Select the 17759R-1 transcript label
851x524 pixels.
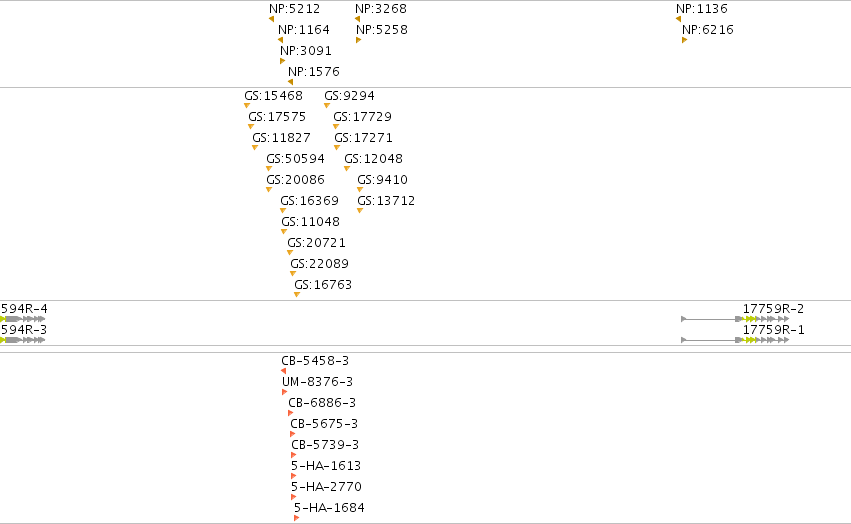773,330
